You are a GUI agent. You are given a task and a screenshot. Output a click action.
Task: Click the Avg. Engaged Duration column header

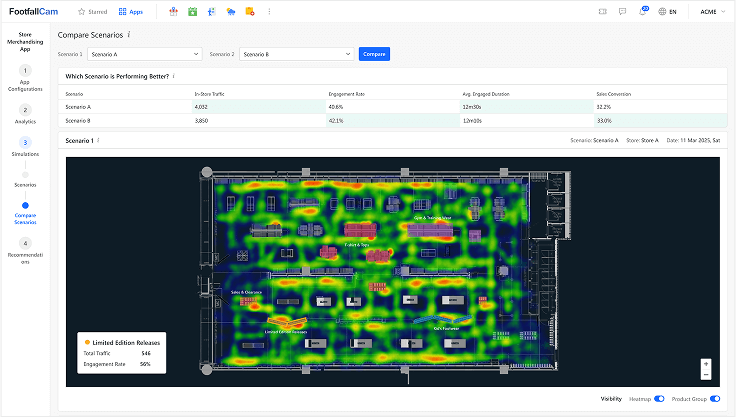point(486,94)
